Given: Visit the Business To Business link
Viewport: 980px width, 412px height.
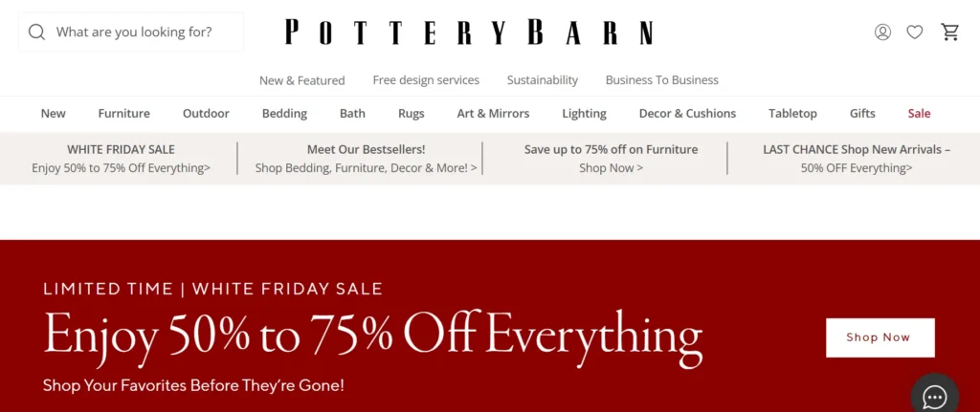Looking at the screenshot, I should [661, 80].
